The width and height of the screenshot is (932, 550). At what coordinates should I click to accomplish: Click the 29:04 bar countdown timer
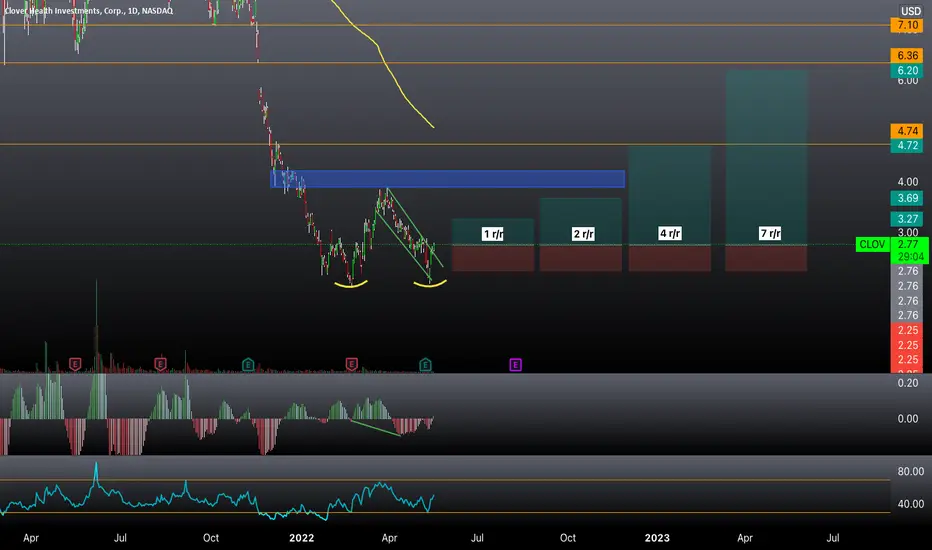click(x=909, y=257)
